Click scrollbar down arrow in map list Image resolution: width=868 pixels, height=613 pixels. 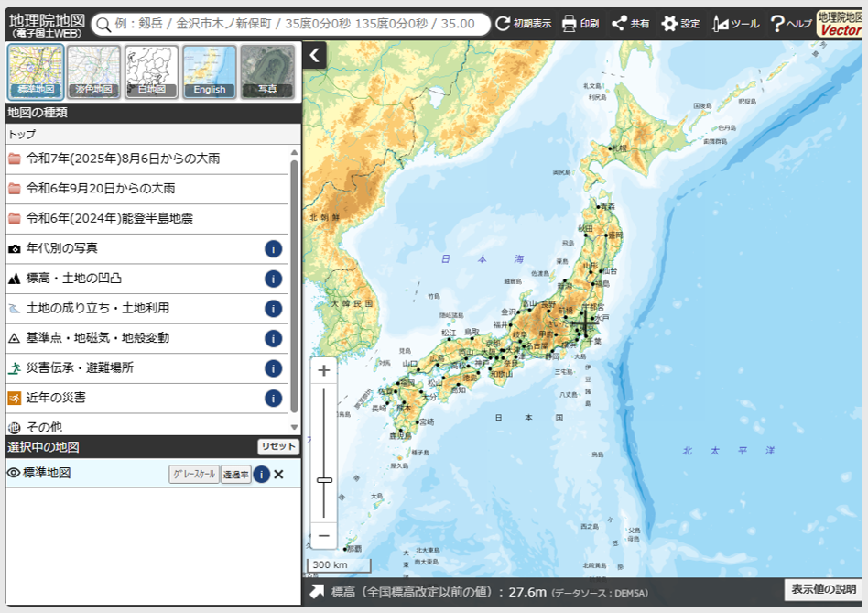[x=295, y=427]
